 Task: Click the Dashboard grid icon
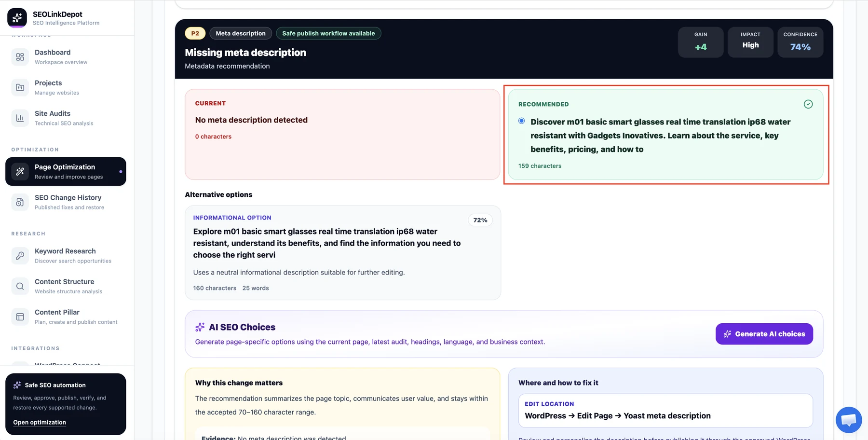[x=20, y=57]
